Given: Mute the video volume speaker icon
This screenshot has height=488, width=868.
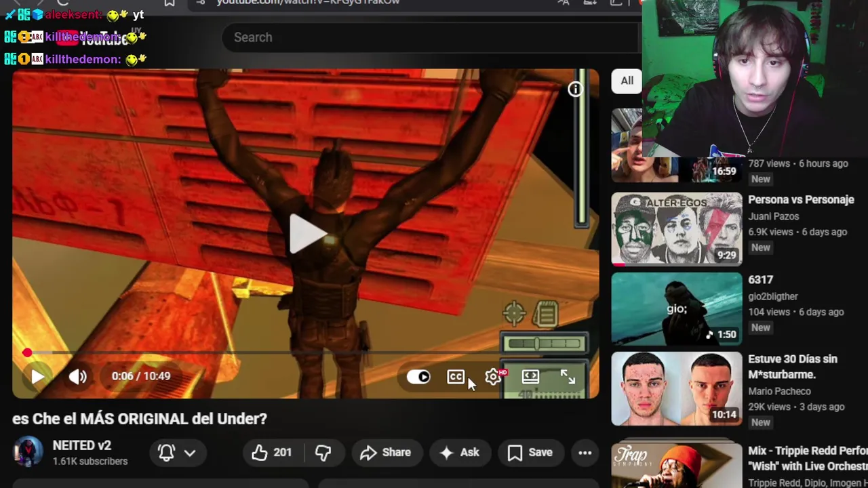Looking at the screenshot, I should pos(77,376).
